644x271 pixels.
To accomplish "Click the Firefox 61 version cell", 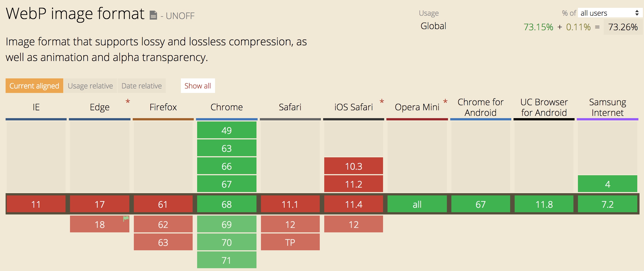I will tap(163, 204).
